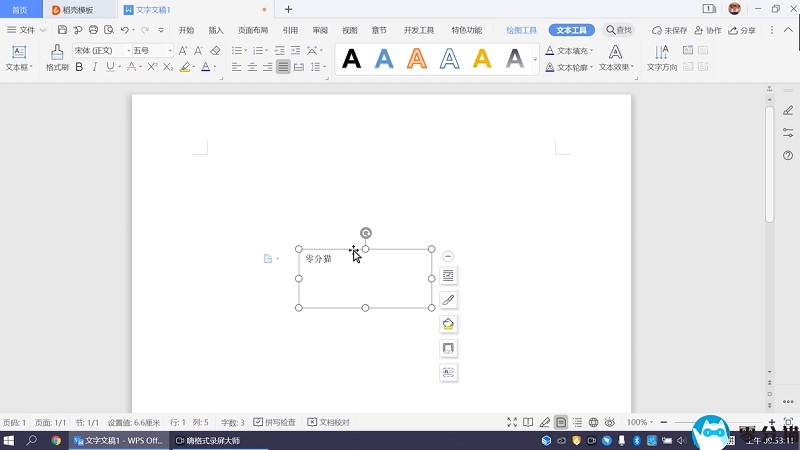Click the save icon in quick toolbar

pos(62,30)
